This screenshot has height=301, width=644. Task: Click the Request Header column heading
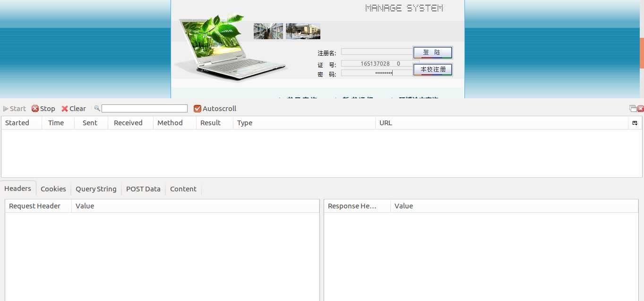[x=38, y=206]
